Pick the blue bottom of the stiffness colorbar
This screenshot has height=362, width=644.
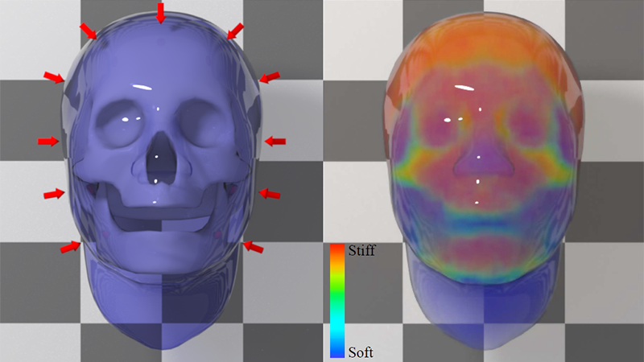point(339,348)
